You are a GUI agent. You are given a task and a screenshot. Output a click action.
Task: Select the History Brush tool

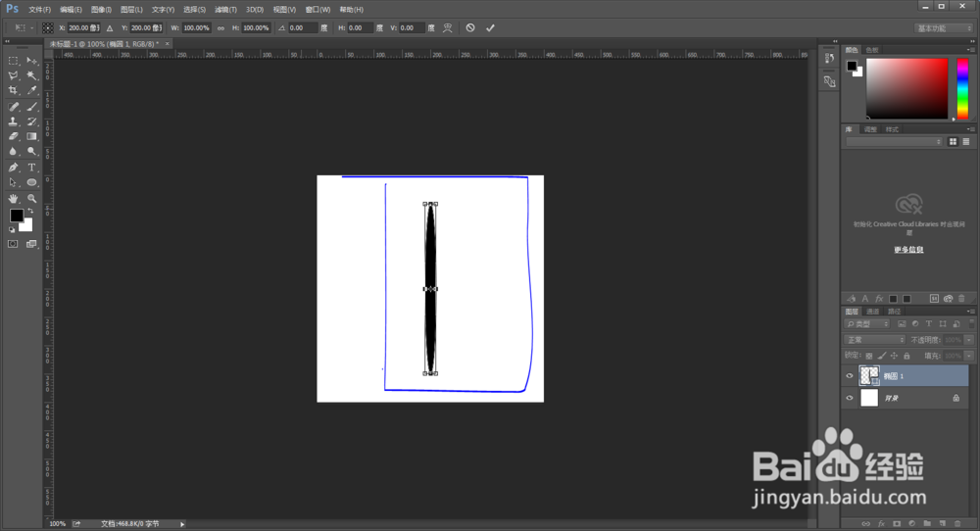[x=32, y=121]
